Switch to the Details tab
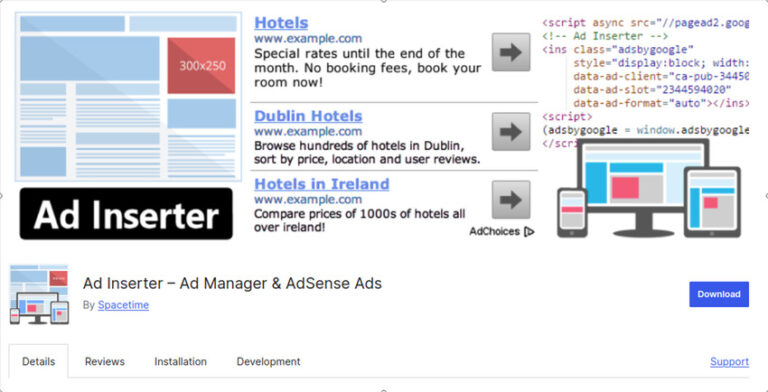Viewport: 768px width, 392px height. 39,362
